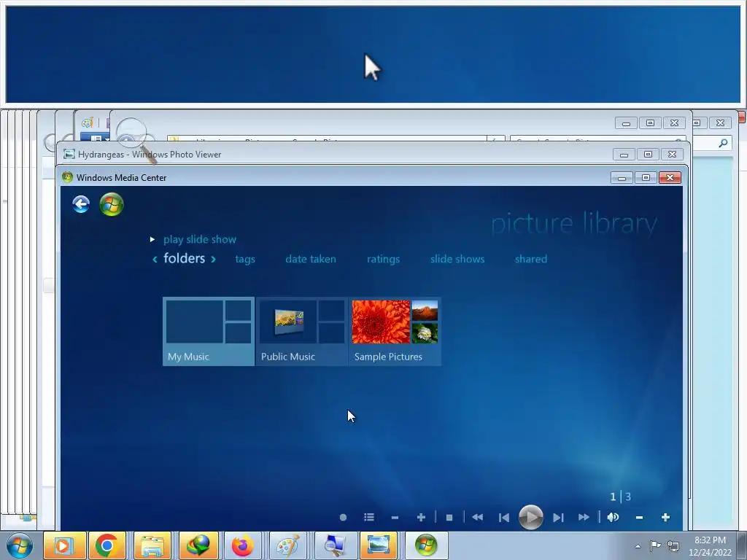Viewport: 747px width, 560px height.
Task: Click channel up plus in transport bar
Action: pyautogui.click(x=421, y=517)
